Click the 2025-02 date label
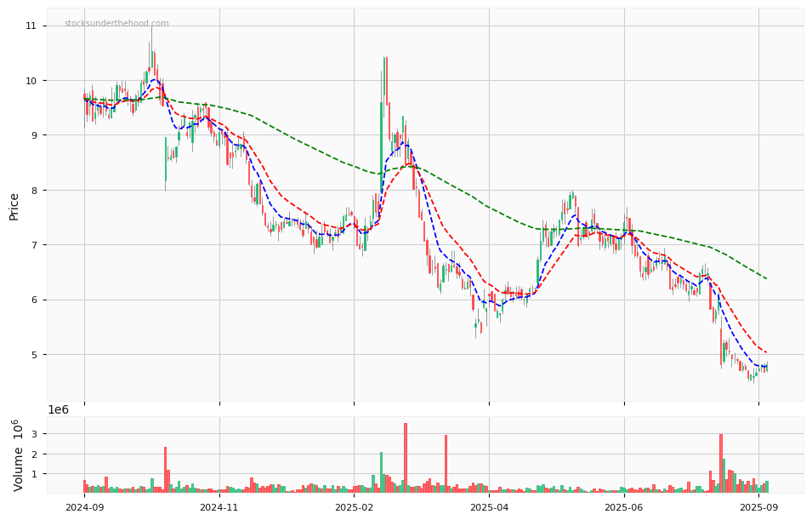The height and width of the screenshot is (520, 812). tap(354, 506)
